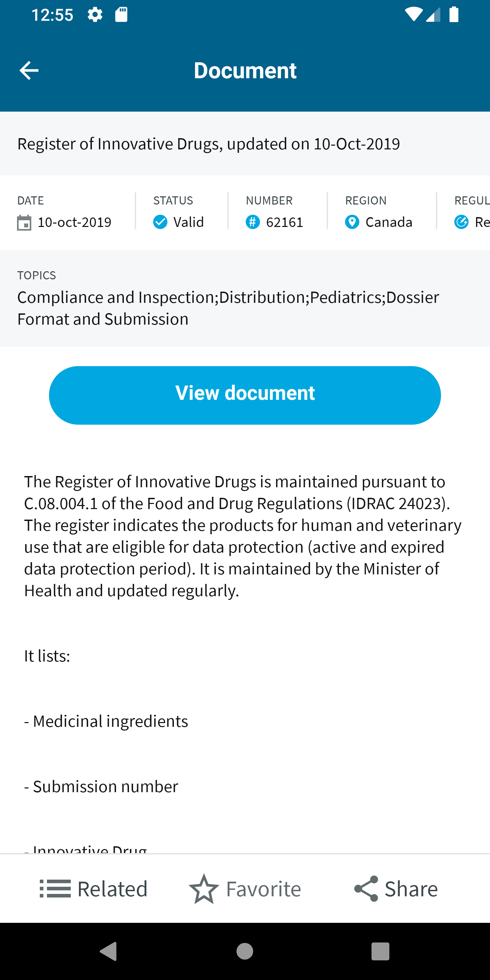This screenshot has width=490, height=980.
Task: Click the Canada region value
Action: point(389,222)
